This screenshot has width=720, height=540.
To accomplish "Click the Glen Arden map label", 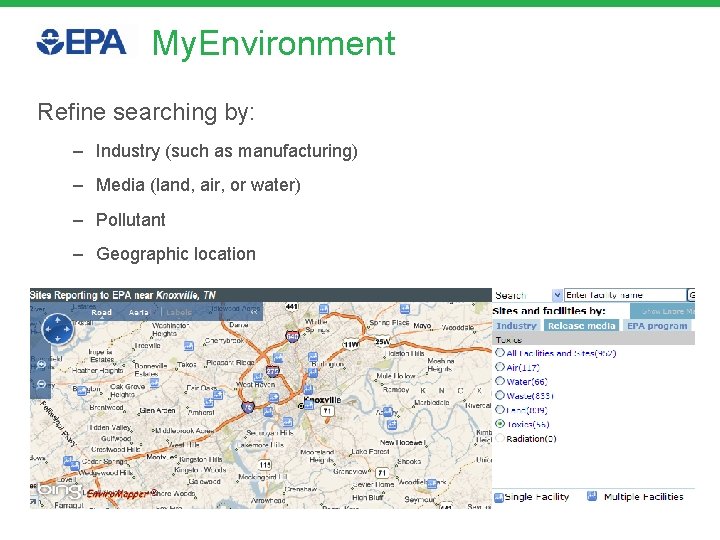I will 157,411.
